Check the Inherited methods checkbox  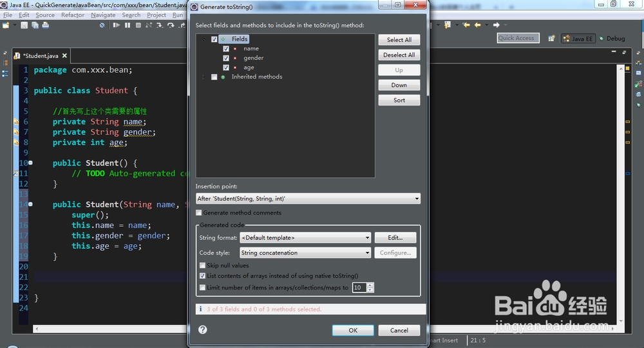click(214, 77)
